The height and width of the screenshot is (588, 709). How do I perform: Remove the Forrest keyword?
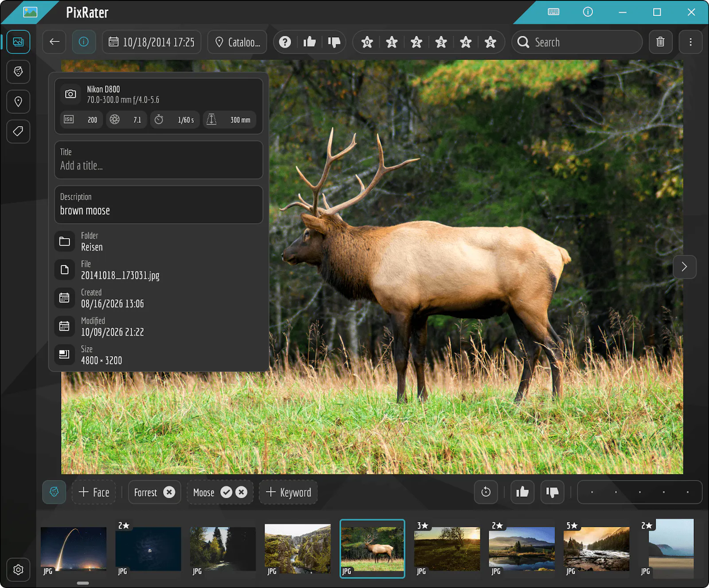(169, 492)
